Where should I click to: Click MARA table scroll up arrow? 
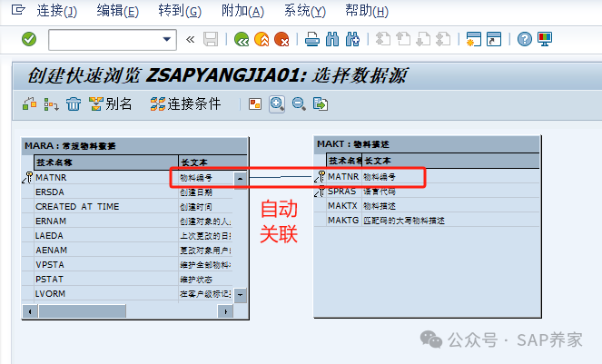pyautogui.click(x=240, y=179)
